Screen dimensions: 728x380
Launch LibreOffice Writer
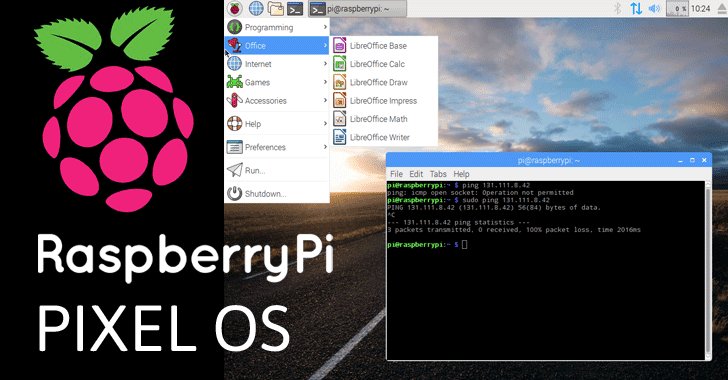click(x=384, y=137)
